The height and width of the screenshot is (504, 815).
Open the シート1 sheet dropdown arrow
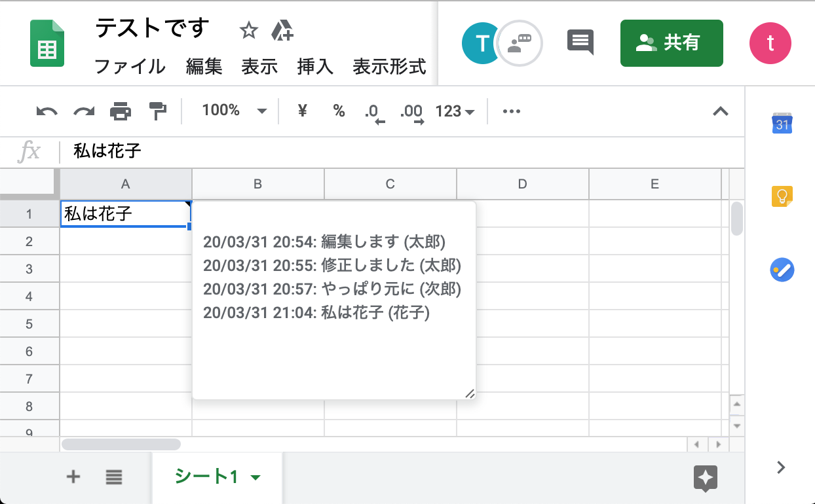[x=256, y=478]
